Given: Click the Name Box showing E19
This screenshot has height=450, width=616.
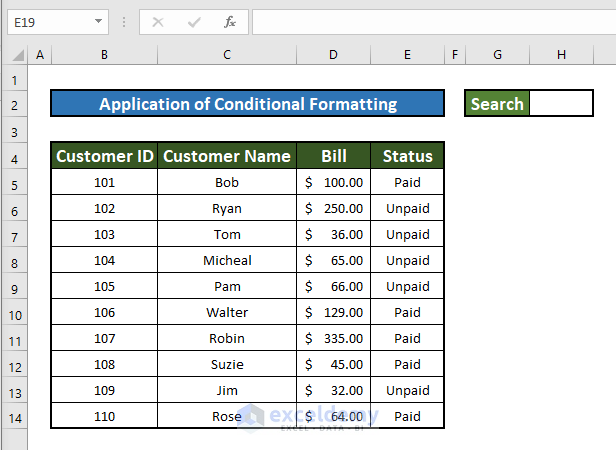Looking at the screenshot, I should point(48,21).
